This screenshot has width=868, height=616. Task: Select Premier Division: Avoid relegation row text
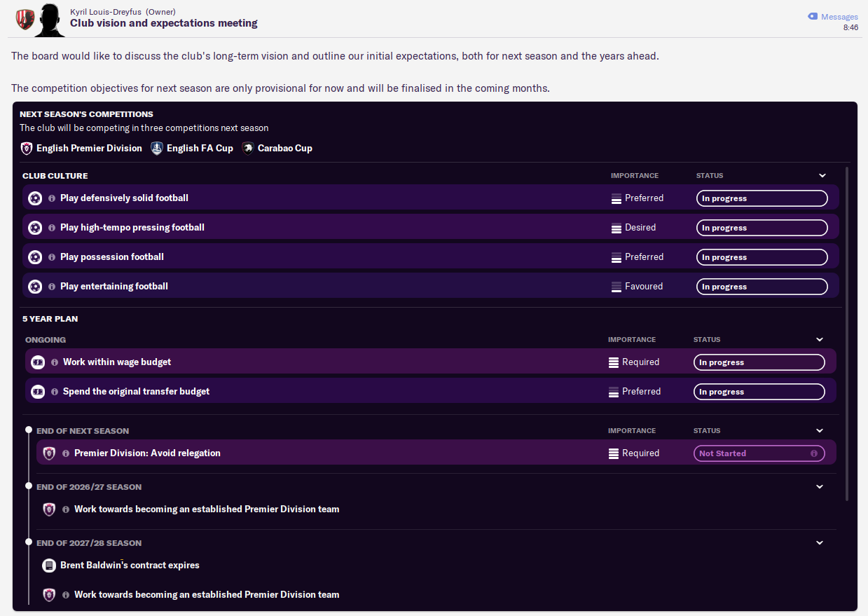(147, 453)
